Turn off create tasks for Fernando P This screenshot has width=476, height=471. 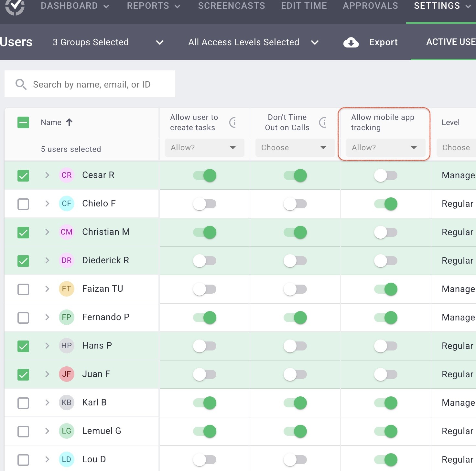[205, 318]
